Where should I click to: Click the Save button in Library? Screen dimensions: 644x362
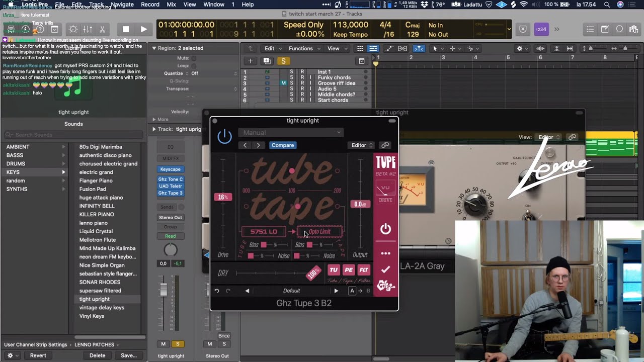point(129,355)
